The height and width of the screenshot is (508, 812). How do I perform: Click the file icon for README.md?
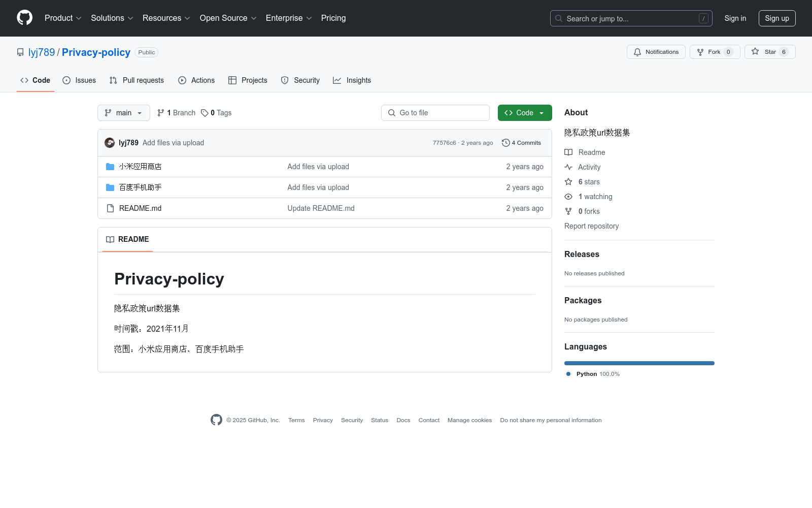(110, 208)
